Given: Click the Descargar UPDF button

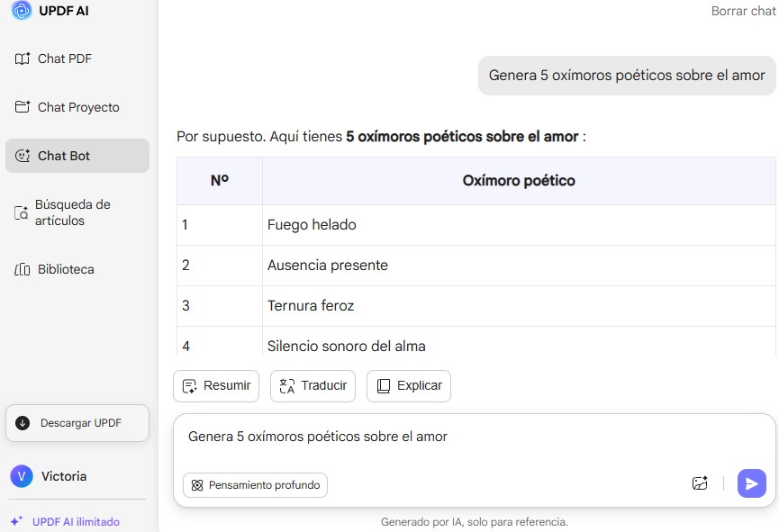Looking at the screenshot, I should tap(77, 423).
